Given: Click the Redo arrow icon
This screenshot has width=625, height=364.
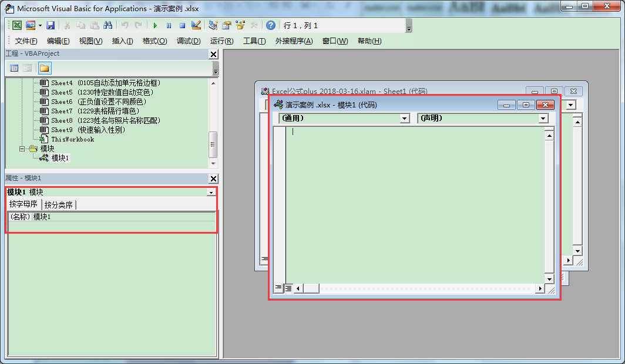Looking at the screenshot, I should [138, 25].
